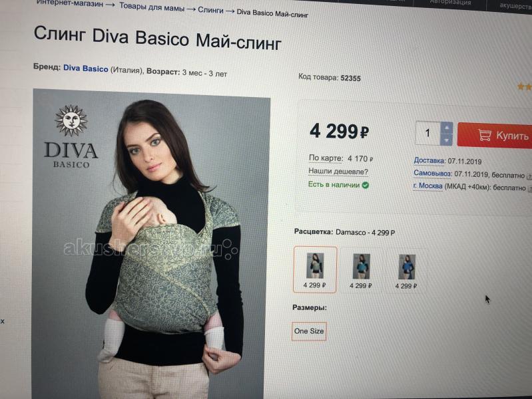Go to Слинги breadcrumb category

210,10
